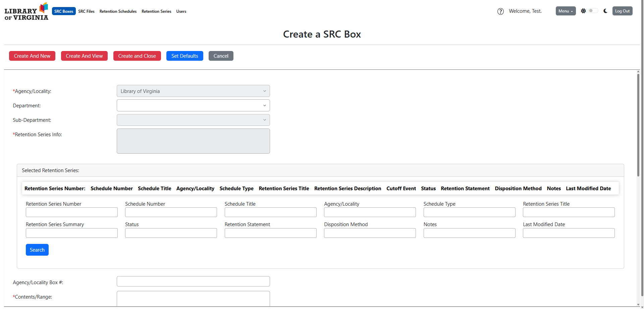Click the form's vertical scrollbar

click(x=638, y=125)
